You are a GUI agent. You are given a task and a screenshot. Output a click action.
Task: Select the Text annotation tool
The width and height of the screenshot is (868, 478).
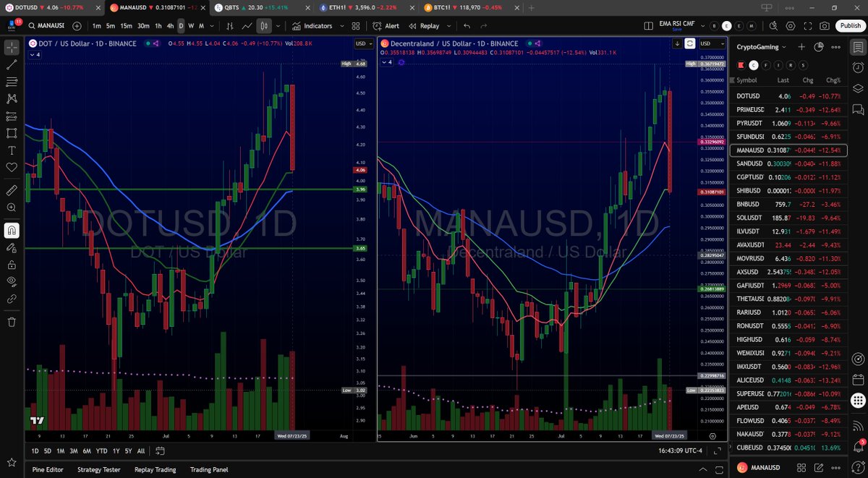(12, 151)
